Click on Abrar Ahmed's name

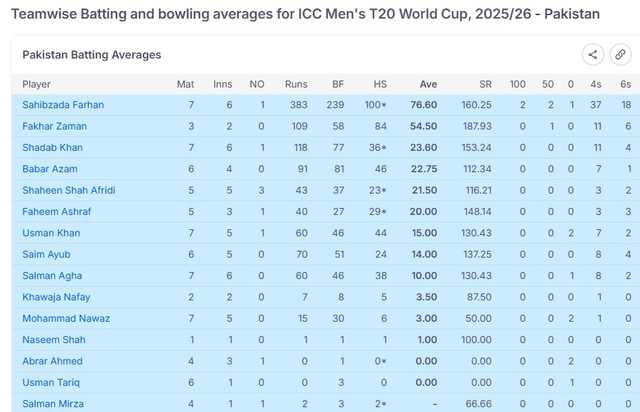(x=54, y=361)
